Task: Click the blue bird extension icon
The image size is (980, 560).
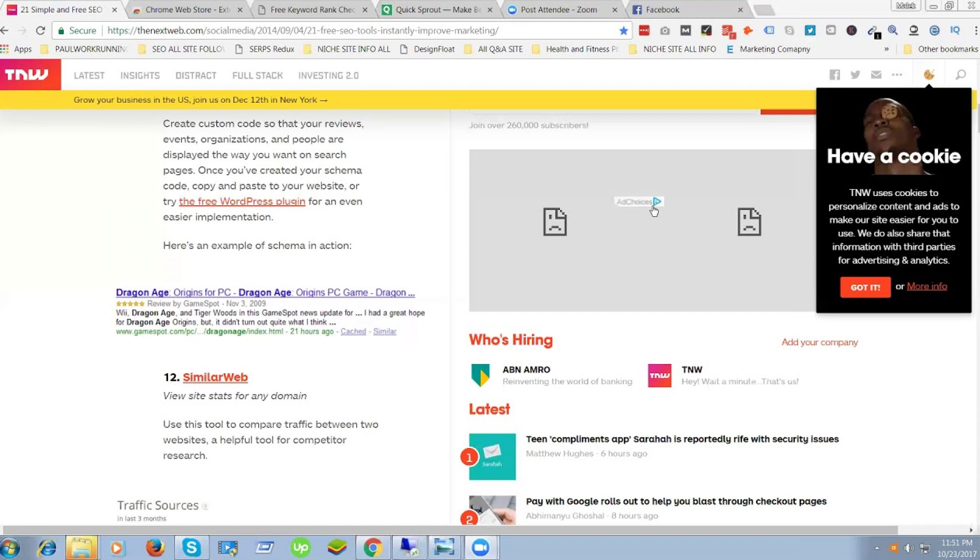Action: [x=810, y=31]
